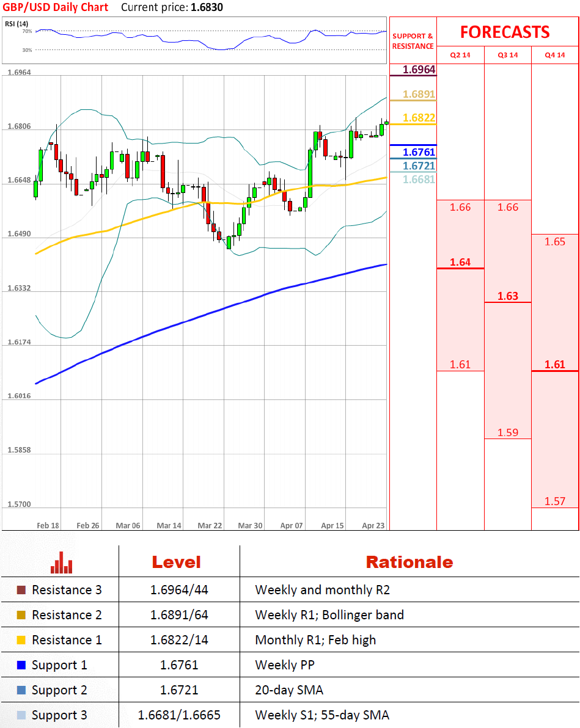The height and width of the screenshot is (728, 580).
Task: Select the Support 3 row label
Action: 59,715
